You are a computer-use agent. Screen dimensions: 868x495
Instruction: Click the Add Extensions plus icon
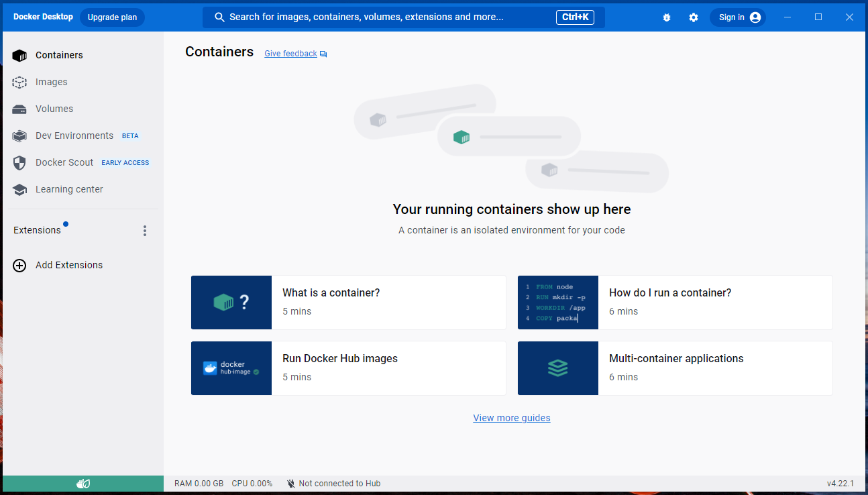(19, 265)
